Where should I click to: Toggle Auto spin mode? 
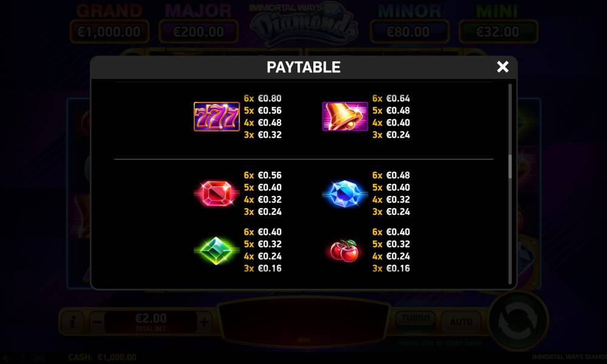[461, 322]
